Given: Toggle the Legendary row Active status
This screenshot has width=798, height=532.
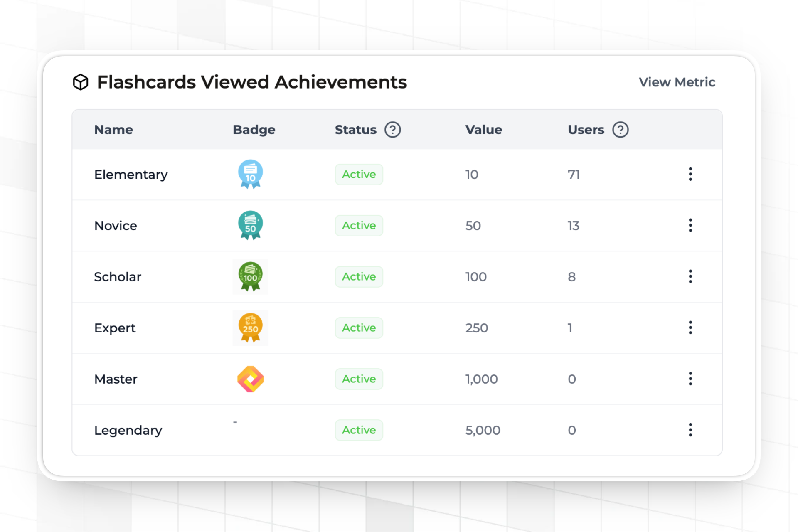Looking at the screenshot, I should click(359, 430).
